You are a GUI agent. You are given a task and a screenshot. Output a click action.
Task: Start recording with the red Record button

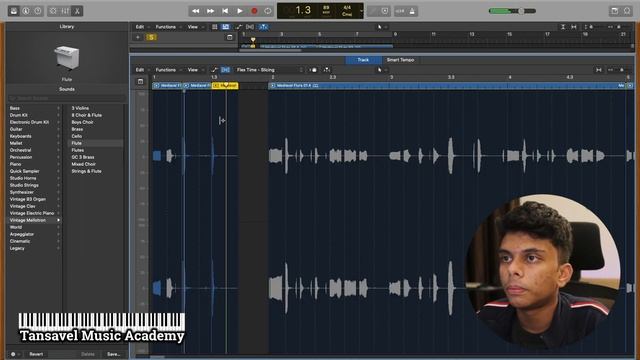[x=254, y=11]
